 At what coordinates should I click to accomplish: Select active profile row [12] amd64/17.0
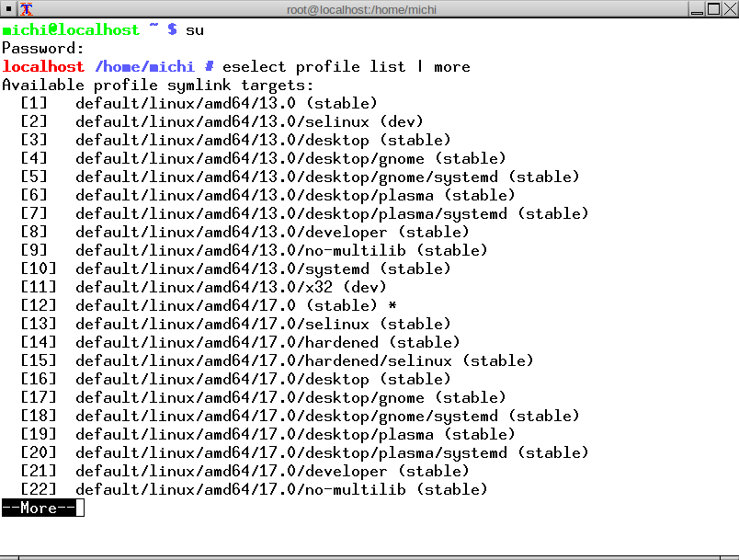tap(209, 306)
